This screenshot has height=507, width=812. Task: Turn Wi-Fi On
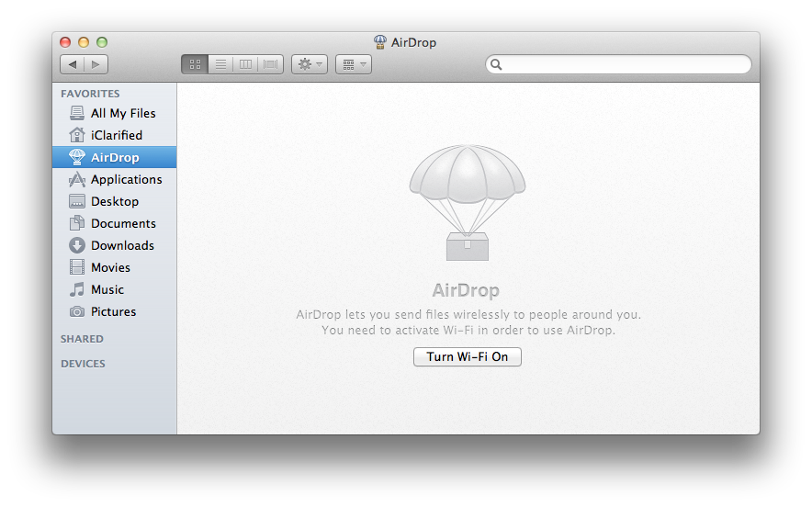(467, 356)
